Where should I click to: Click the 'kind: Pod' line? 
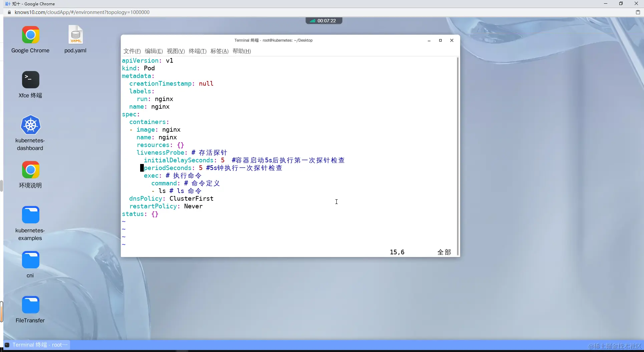pyautogui.click(x=138, y=68)
